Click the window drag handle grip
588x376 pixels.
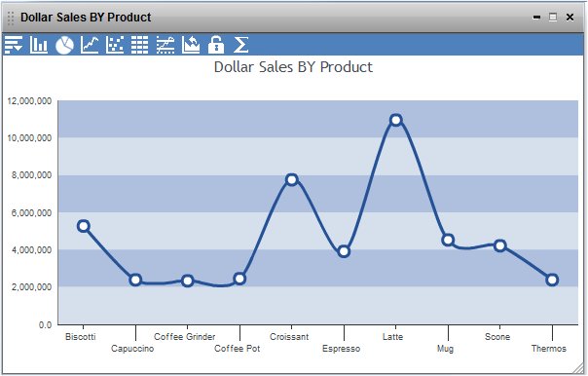pos(11,18)
